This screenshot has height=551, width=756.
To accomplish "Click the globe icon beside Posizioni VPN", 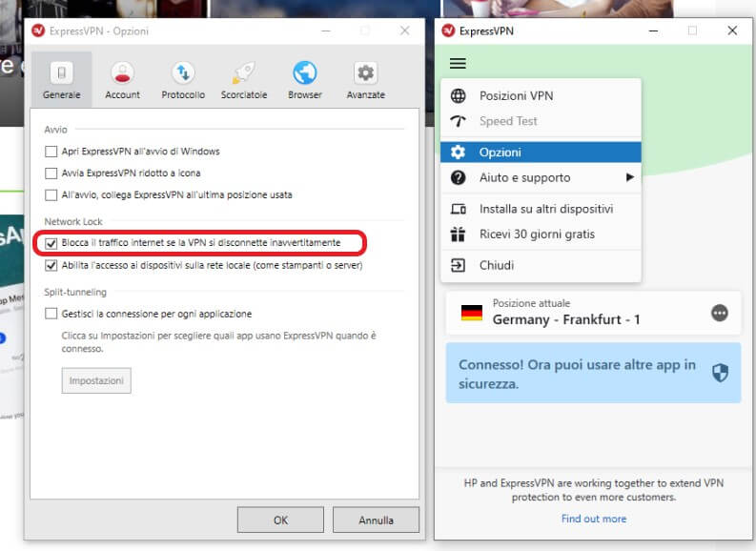I will coord(458,96).
